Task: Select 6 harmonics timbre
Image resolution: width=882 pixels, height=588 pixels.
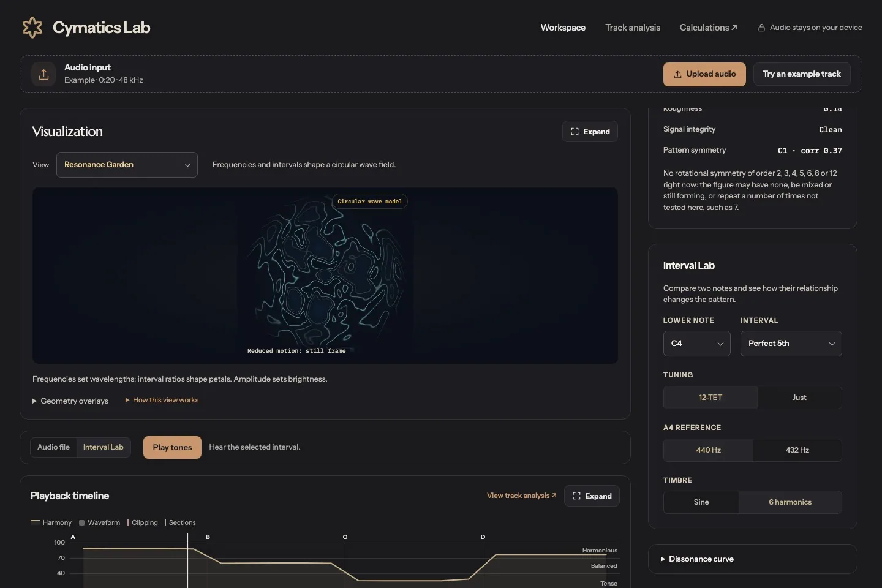Action: (x=790, y=502)
